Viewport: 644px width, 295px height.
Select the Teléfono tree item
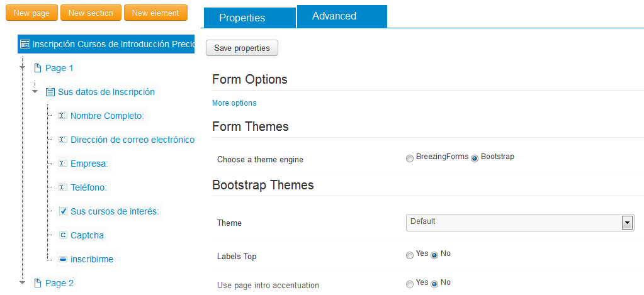tap(88, 187)
